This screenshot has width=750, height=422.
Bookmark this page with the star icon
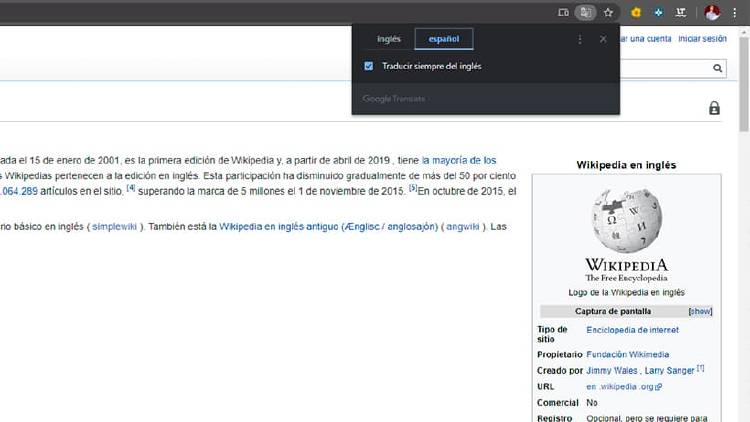click(x=608, y=12)
